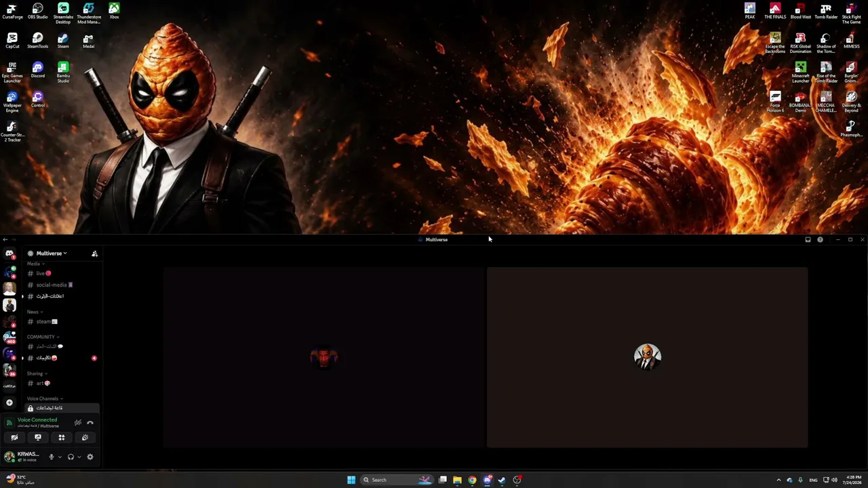Select the suited avatar in the right voice tile
The image size is (868, 488).
click(x=647, y=357)
